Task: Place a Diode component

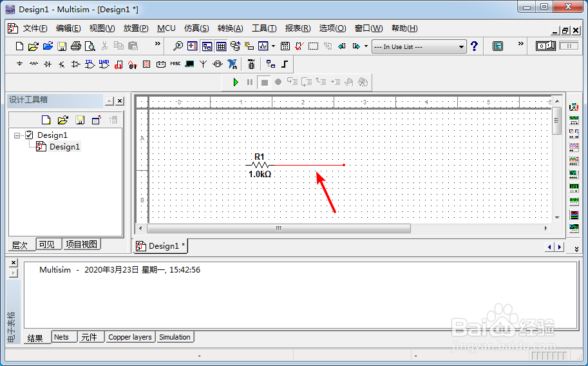Action: [48, 64]
